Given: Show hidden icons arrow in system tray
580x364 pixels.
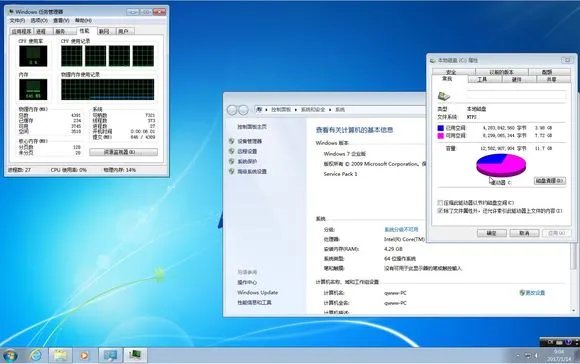Looking at the screenshot, I should pos(518,355).
